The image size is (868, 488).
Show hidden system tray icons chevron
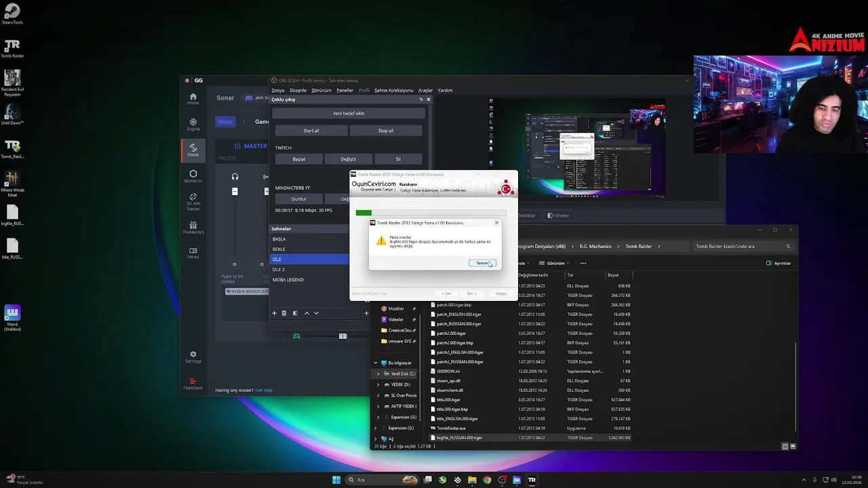[804, 480]
